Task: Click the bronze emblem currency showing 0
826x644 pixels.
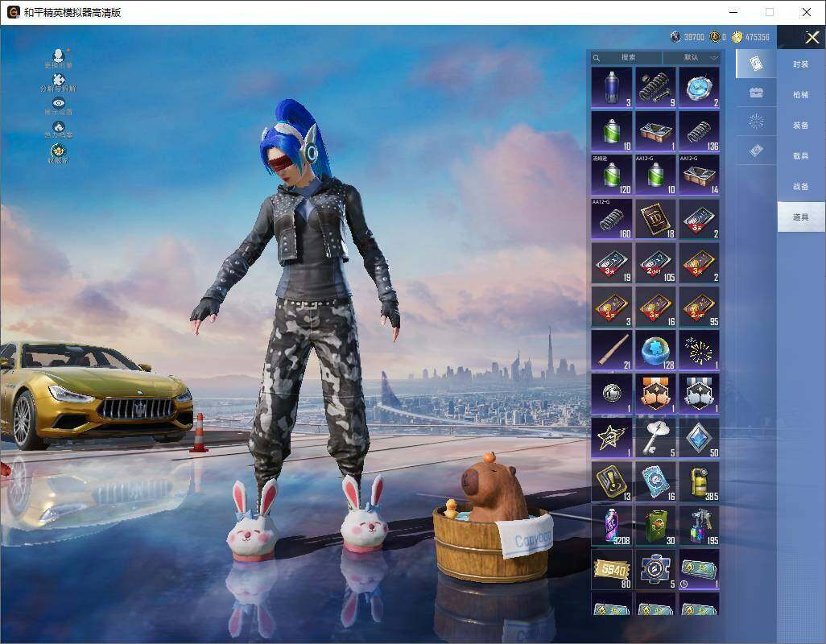Action: [x=714, y=37]
